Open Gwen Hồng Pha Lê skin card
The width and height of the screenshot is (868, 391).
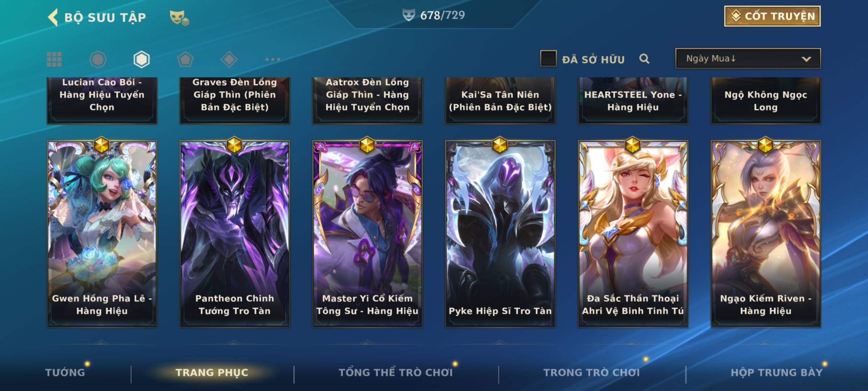102,234
